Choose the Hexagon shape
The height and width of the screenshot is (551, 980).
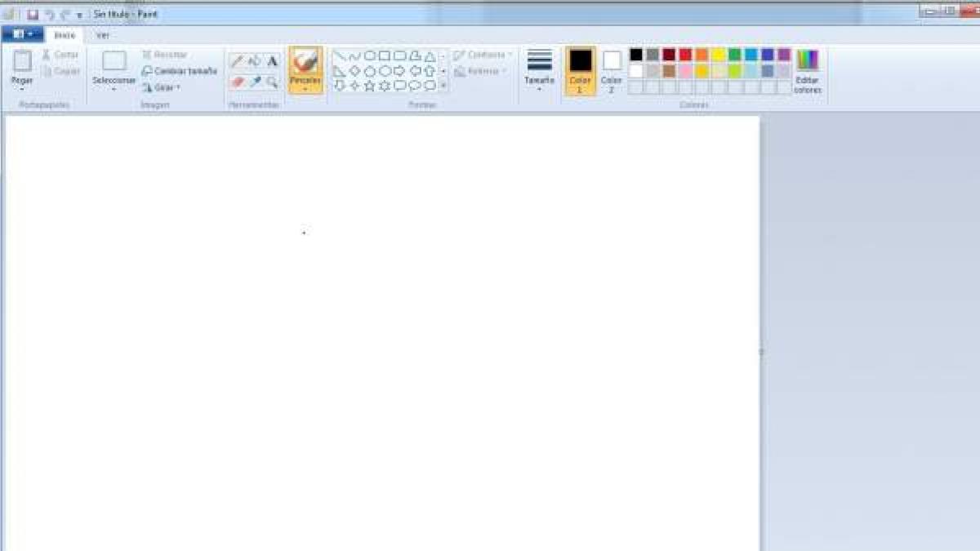coord(385,71)
